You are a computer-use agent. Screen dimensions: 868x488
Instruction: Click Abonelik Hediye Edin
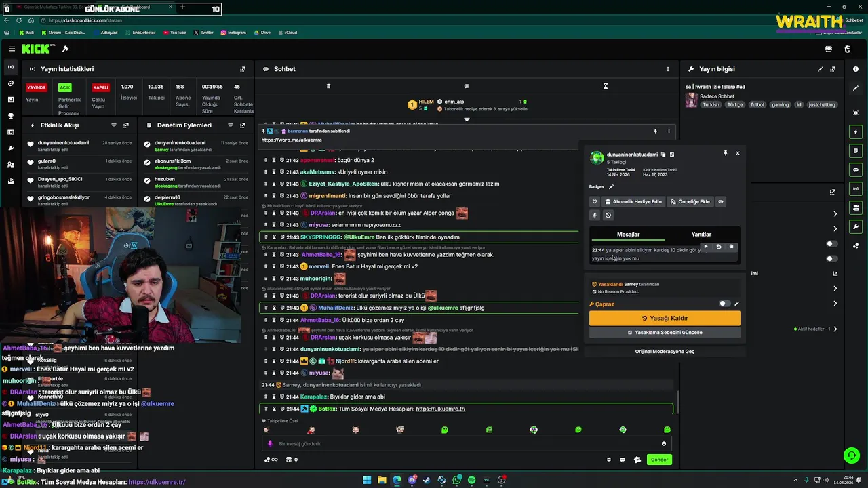[x=633, y=201]
